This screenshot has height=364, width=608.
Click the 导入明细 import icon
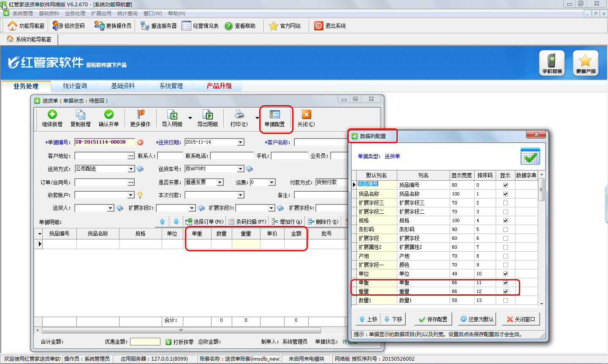(172, 114)
